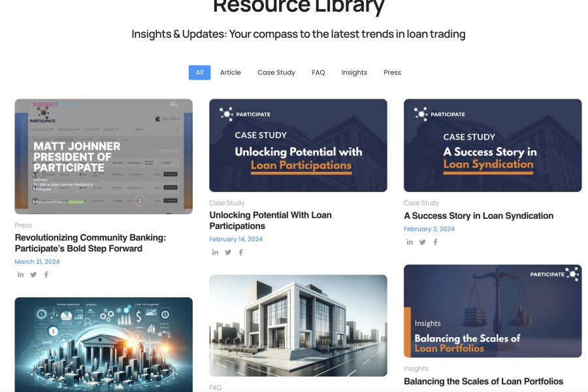This screenshot has width=588, height=392.
Task: Share Revolutionizing Community Banking article on Twitter
Action: coord(33,275)
